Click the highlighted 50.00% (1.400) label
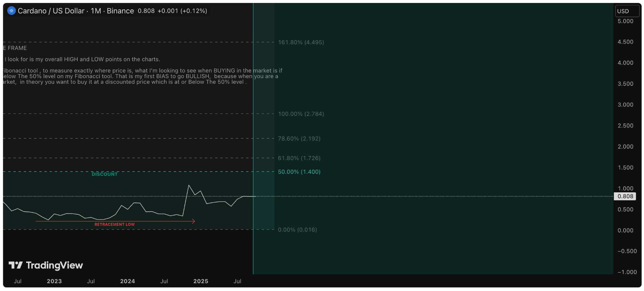 click(x=299, y=172)
